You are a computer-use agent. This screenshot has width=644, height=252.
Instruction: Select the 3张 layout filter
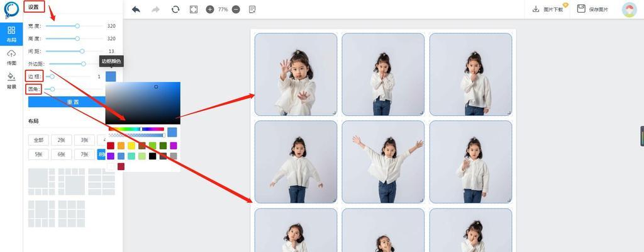pos(85,140)
